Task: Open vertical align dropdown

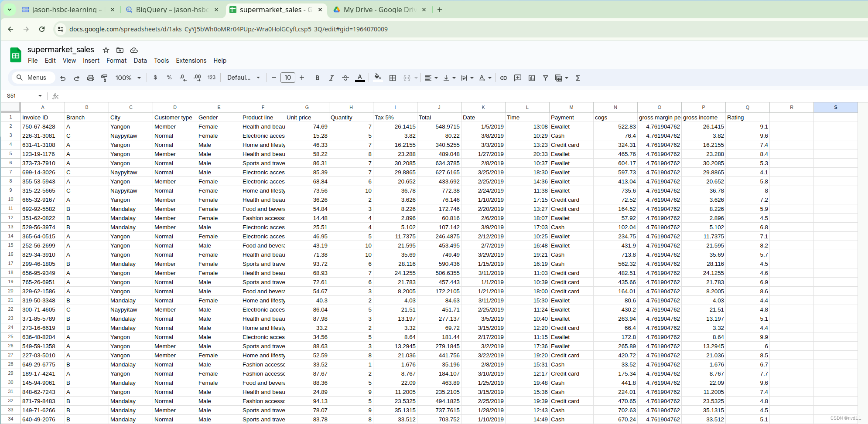Action: [x=449, y=78]
